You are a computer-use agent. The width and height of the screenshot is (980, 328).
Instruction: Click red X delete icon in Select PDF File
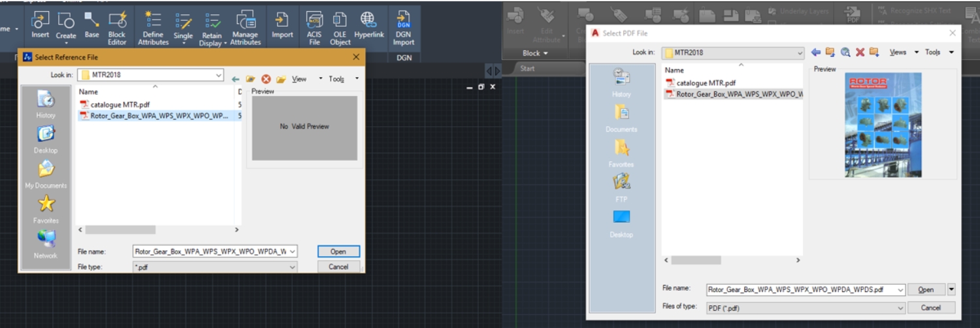tap(860, 52)
